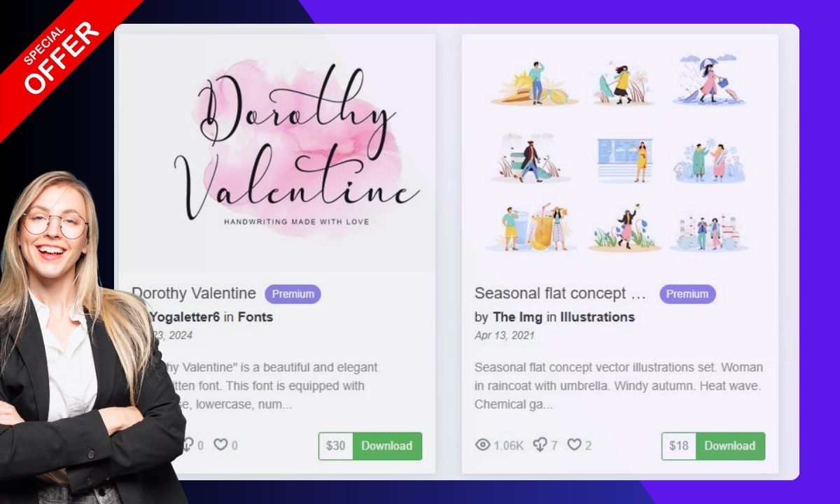840x504 pixels.
Task: Click the Premium badge beside Seasonal flat concept
Action: pyautogui.click(x=687, y=294)
